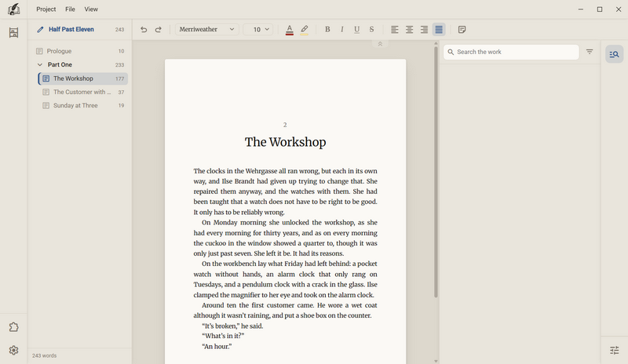Click The Workshop document icon
This screenshot has width=628, height=364.
(x=46, y=78)
